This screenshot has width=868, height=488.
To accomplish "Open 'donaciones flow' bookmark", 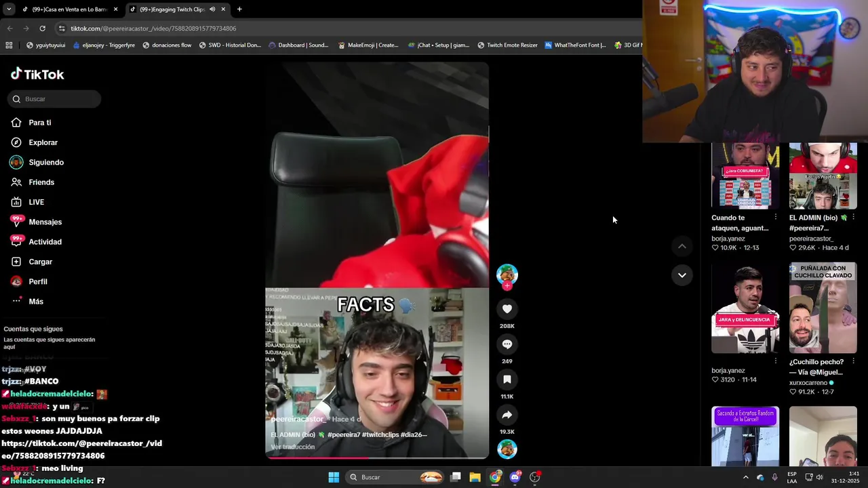I will 167,45.
